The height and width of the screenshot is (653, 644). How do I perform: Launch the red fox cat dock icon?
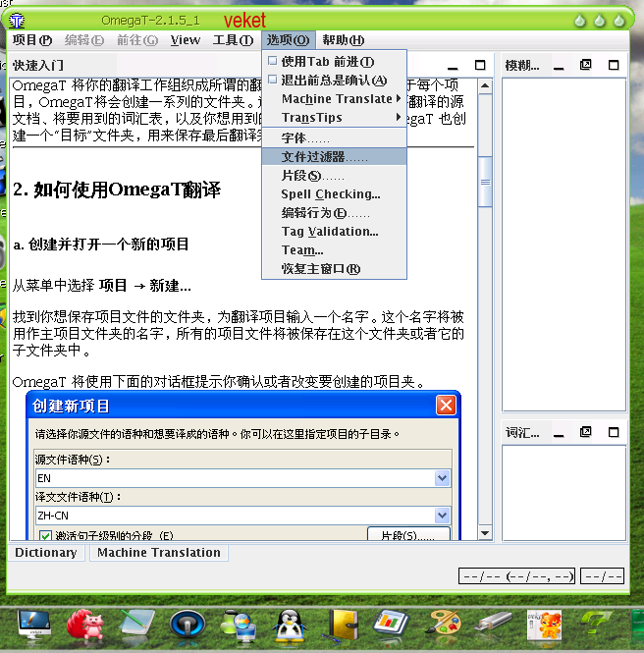click(x=85, y=625)
